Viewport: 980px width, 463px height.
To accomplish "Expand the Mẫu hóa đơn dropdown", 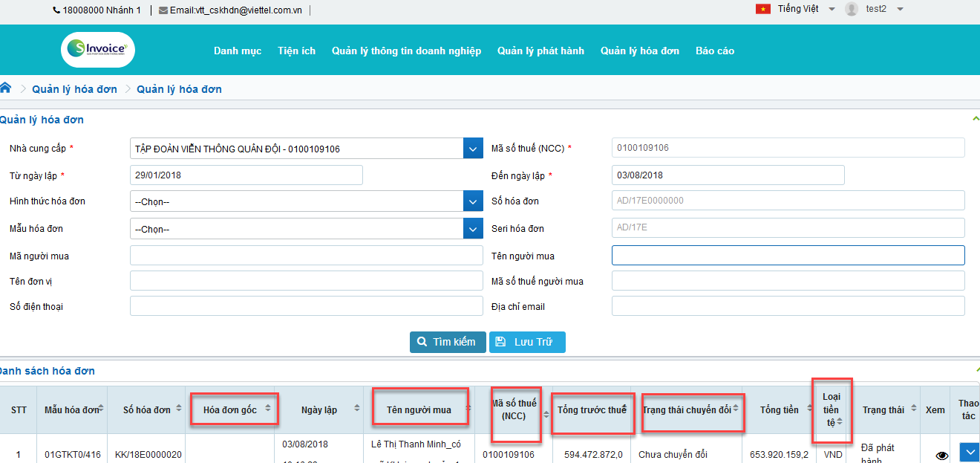I will pos(473,229).
